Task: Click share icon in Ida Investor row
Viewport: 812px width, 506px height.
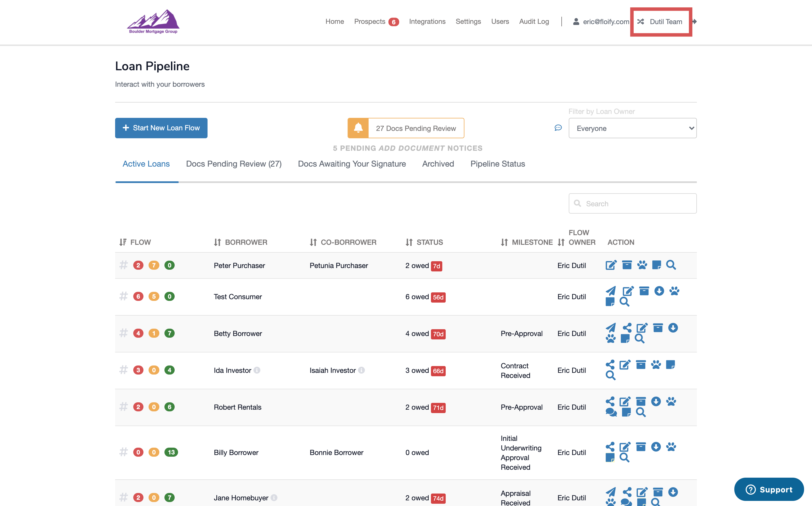Action: click(x=610, y=364)
